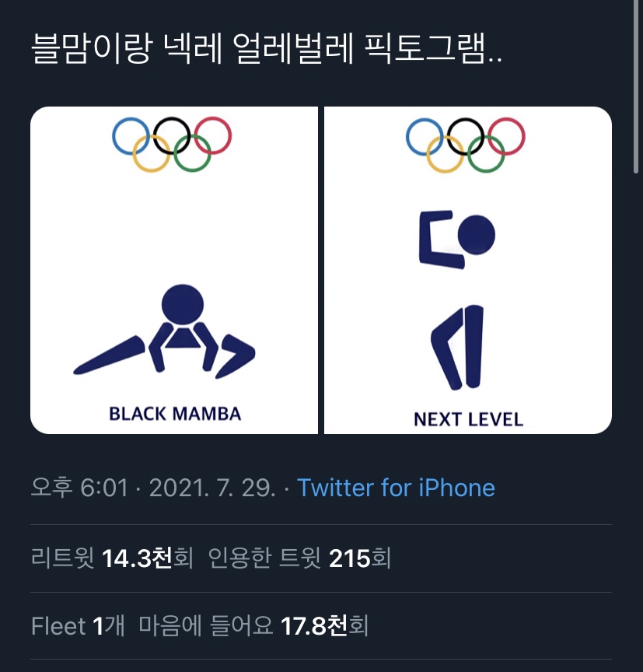Click the Next Level figure's bent legs

point(456,347)
